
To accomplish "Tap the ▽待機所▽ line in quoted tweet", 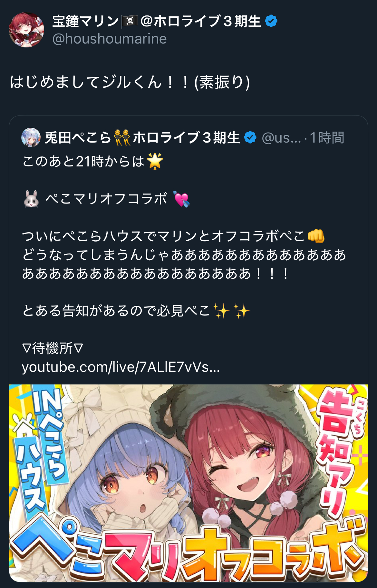I will pyautogui.click(x=53, y=348).
